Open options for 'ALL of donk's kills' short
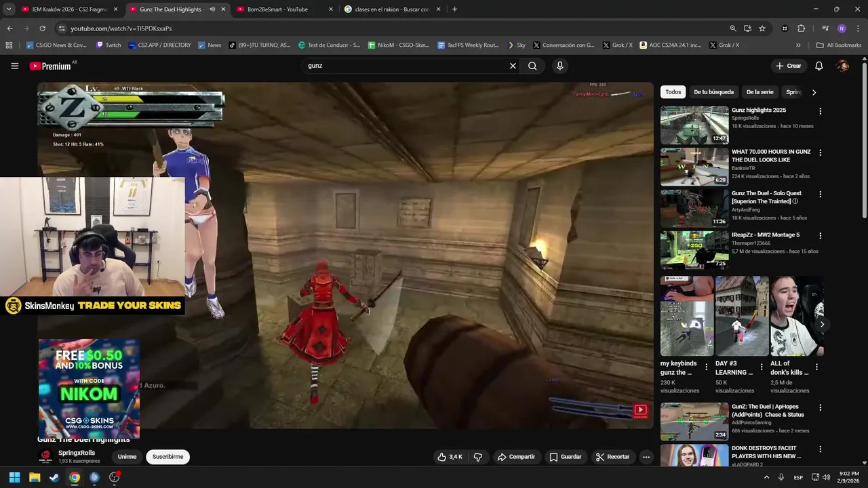Screen dimensions: 868x488 tap(816, 367)
